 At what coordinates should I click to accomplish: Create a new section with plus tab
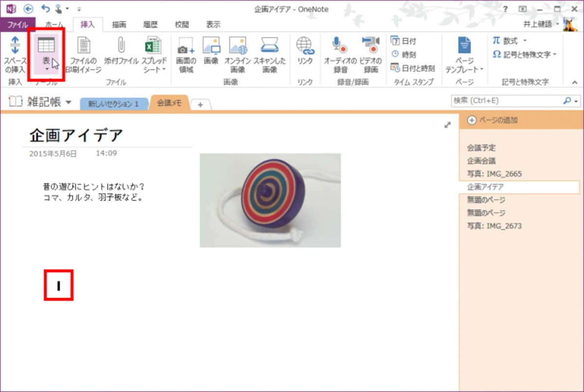coord(200,105)
